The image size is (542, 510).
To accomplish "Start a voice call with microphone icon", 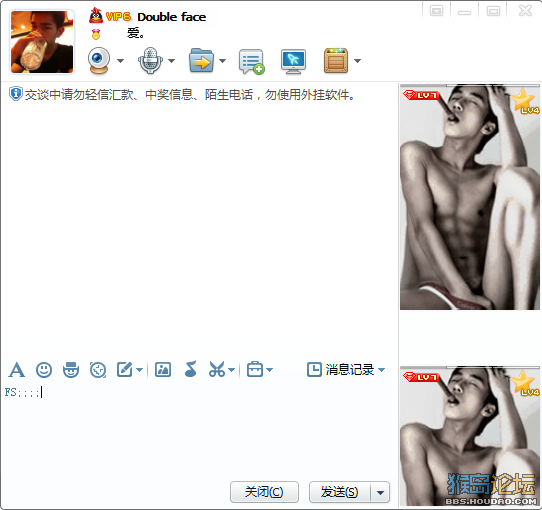I will coord(150,61).
